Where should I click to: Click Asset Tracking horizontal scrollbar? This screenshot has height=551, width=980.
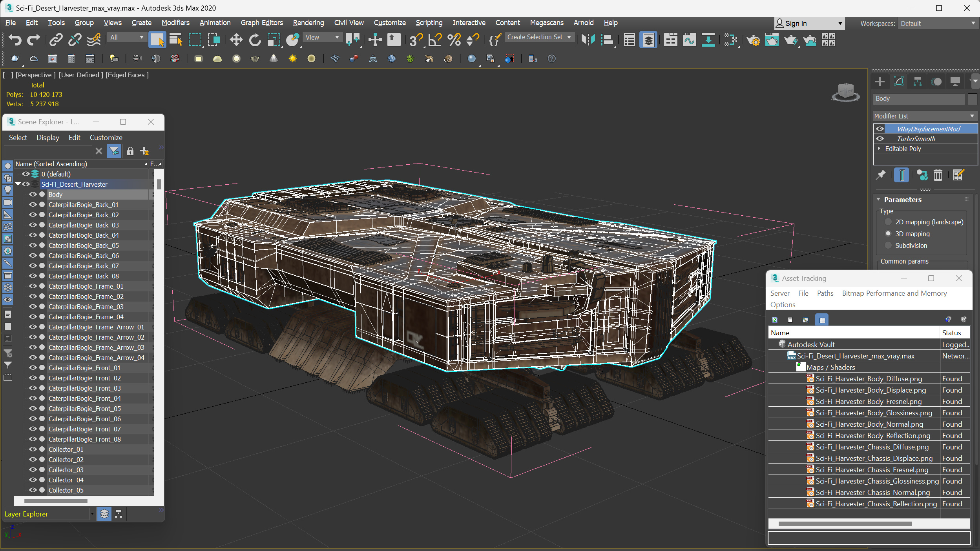pyautogui.click(x=845, y=524)
